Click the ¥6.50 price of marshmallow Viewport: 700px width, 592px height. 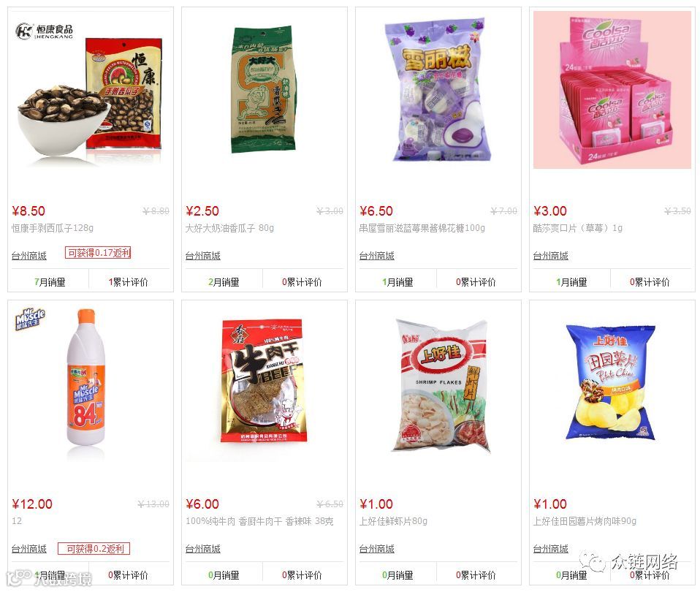tap(376, 210)
